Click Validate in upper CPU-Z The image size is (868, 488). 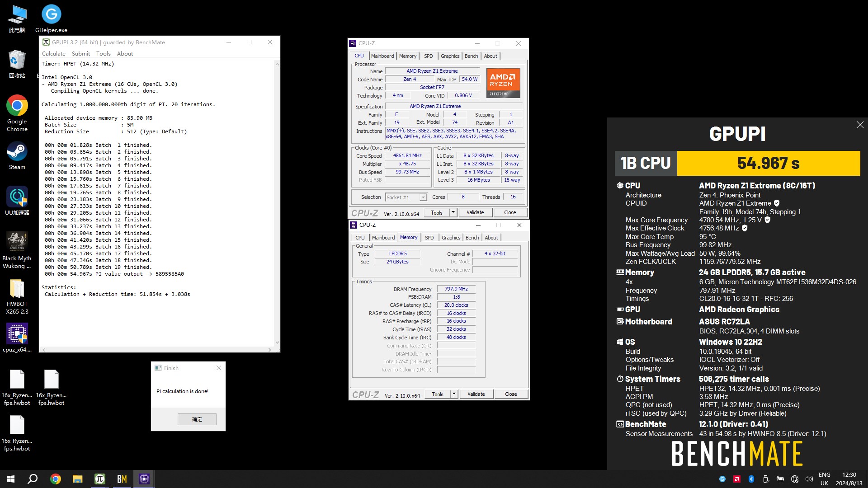475,212
